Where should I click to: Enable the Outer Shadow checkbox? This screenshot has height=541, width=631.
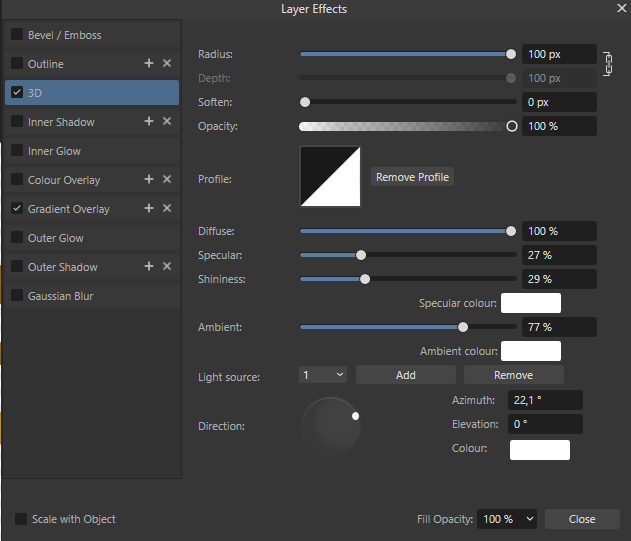click(17, 266)
